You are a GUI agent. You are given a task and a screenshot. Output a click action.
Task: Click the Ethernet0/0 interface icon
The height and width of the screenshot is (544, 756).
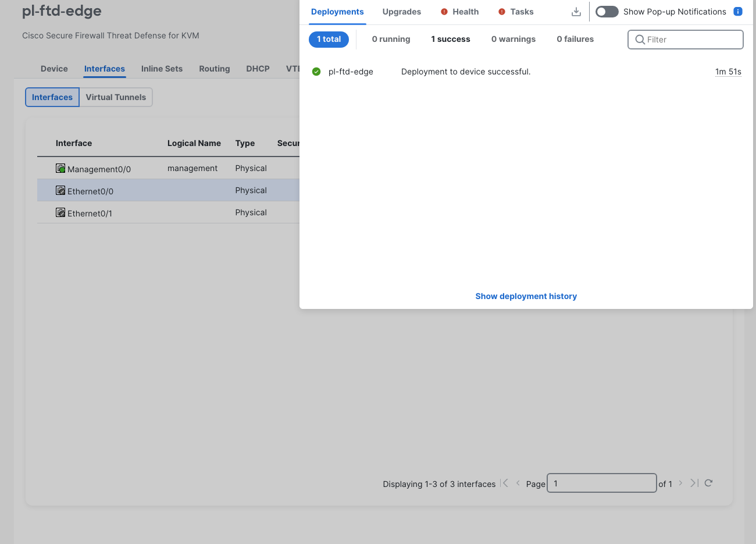coord(60,190)
